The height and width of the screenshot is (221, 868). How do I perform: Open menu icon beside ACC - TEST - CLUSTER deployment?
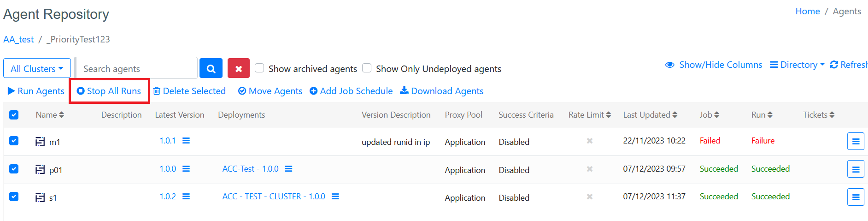(335, 197)
